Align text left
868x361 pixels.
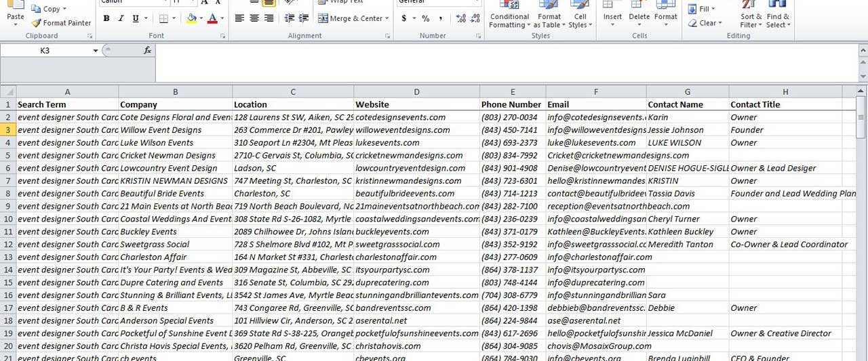tap(239, 18)
